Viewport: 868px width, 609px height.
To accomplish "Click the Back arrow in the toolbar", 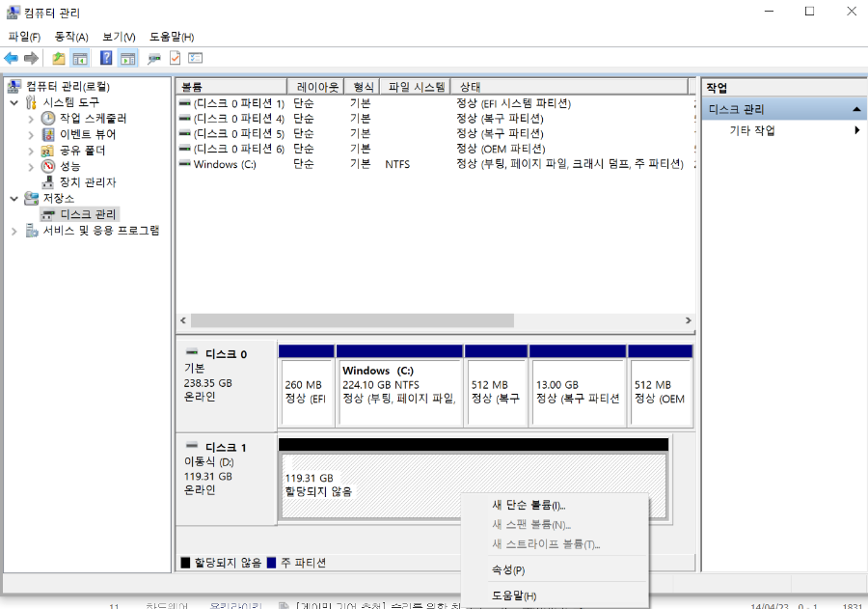I will point(12,57).
